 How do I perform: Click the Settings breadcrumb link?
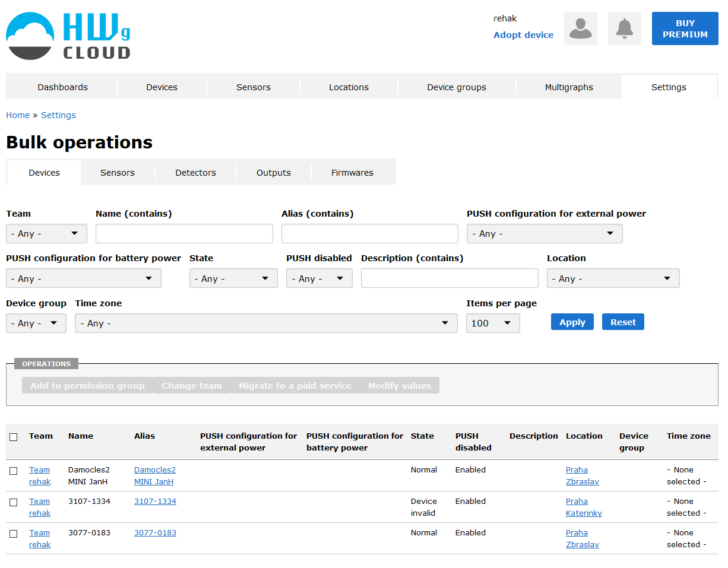click(x=58, y=115)
